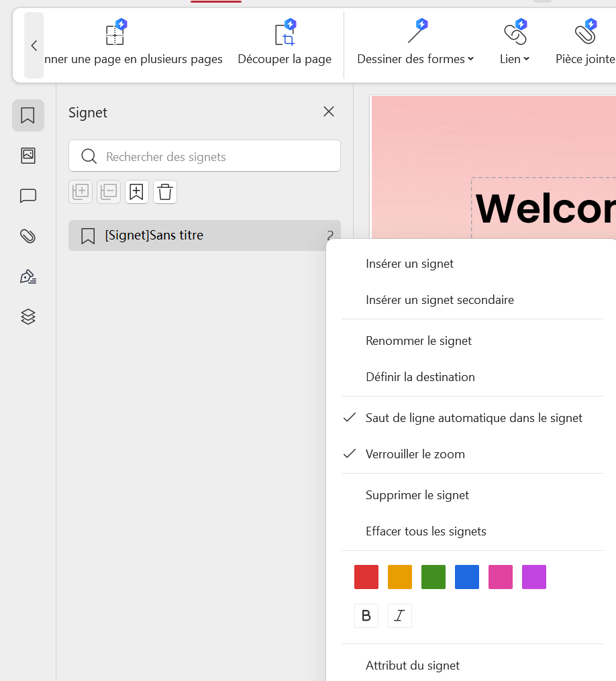Open the image thumbnails panel
This screenshot has height=681, width=616.
click(x=28, y=156)
